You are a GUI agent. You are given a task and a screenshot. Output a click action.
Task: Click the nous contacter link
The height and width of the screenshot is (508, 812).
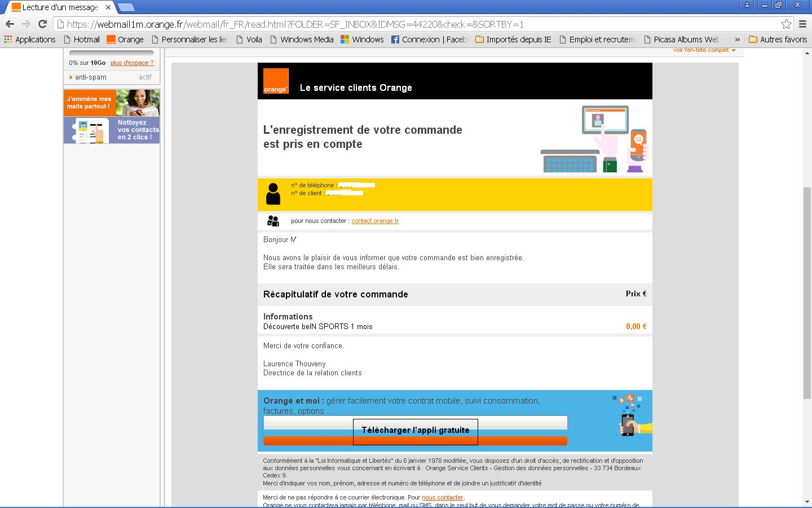[443, 497]
